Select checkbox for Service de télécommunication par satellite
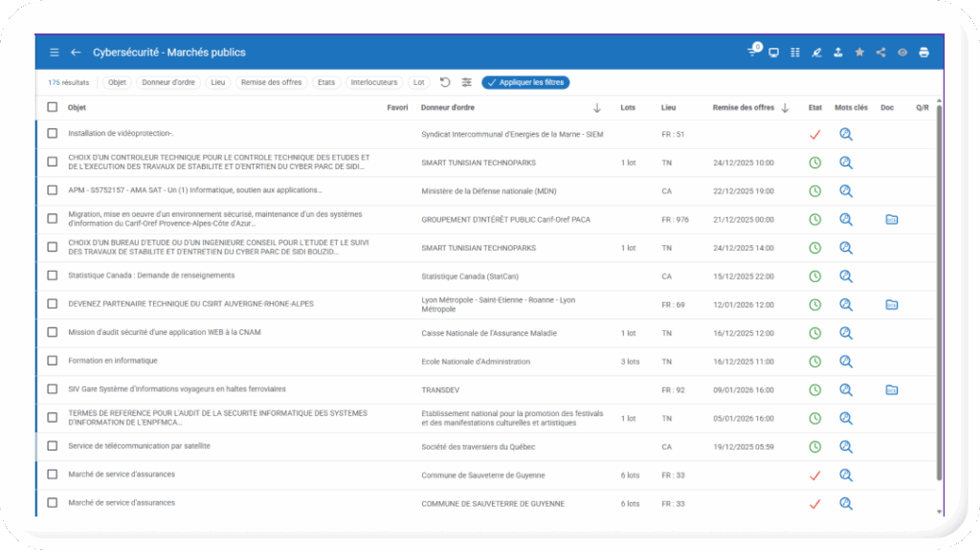This screenshot has height=550, width=980. pyautogui.click(x=53, y=447)
